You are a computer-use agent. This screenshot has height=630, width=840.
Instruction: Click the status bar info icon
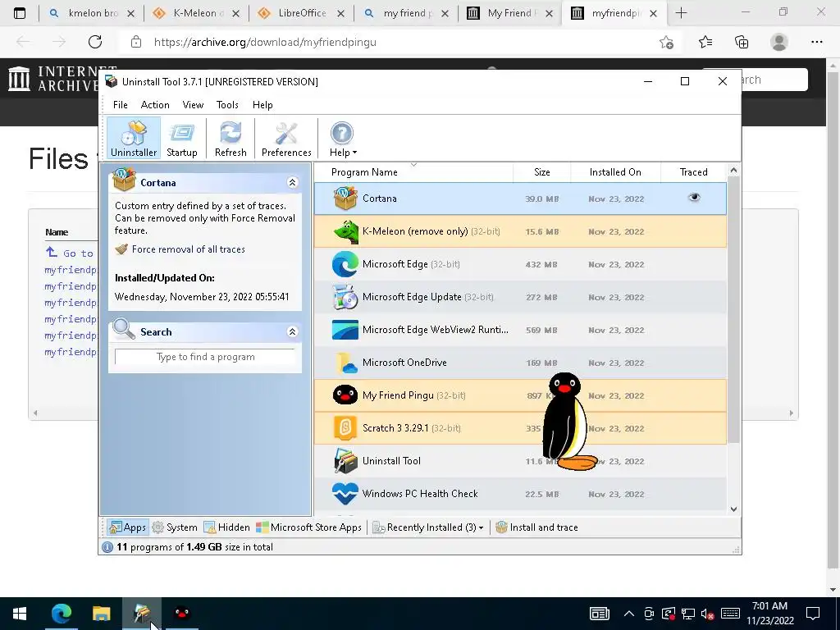pyautogui.click(x=107, y=547)
